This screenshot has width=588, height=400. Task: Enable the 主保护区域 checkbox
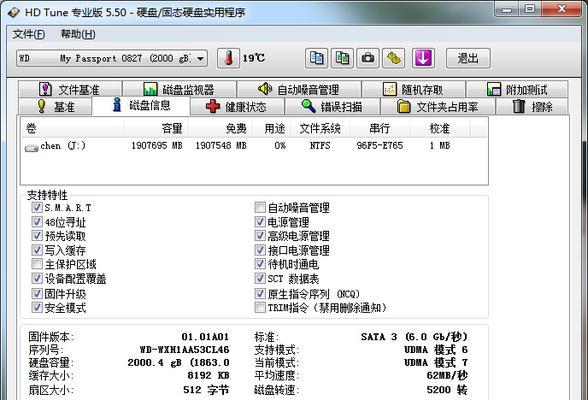[37, 264]
